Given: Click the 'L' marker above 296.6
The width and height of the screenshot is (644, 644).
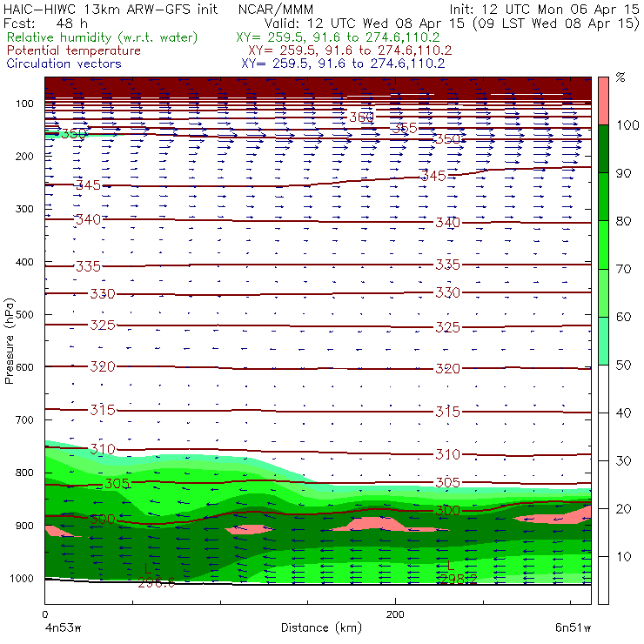Looking at the screenshot, I should [148, 568].
